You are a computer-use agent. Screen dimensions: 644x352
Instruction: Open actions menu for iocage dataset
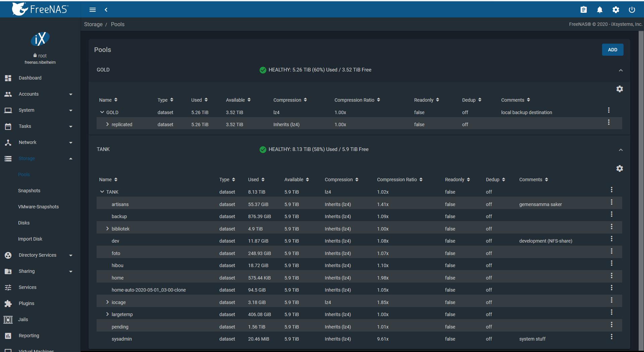(611, 300)
